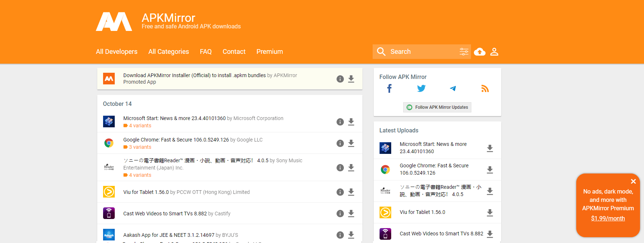This screenshot has width=644, height=243.
Task: Open Google Chrome link in Latest Uploads
Action: pos(434,169)
